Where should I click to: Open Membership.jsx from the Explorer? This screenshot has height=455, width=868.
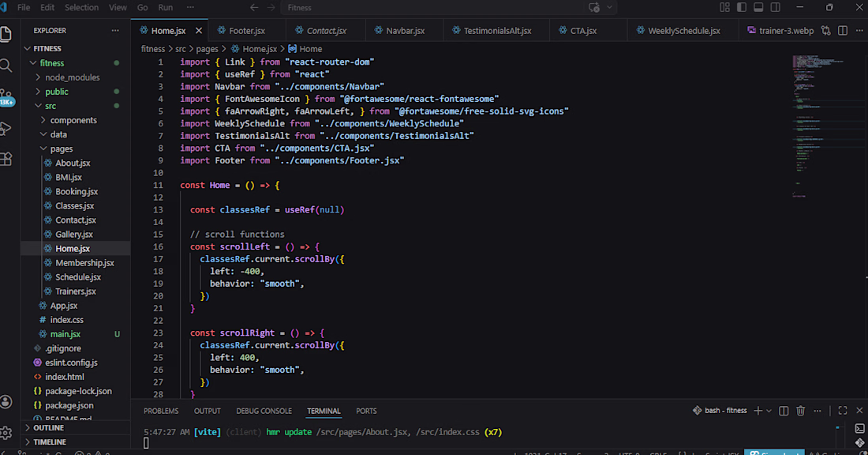(x=84, y=263)
